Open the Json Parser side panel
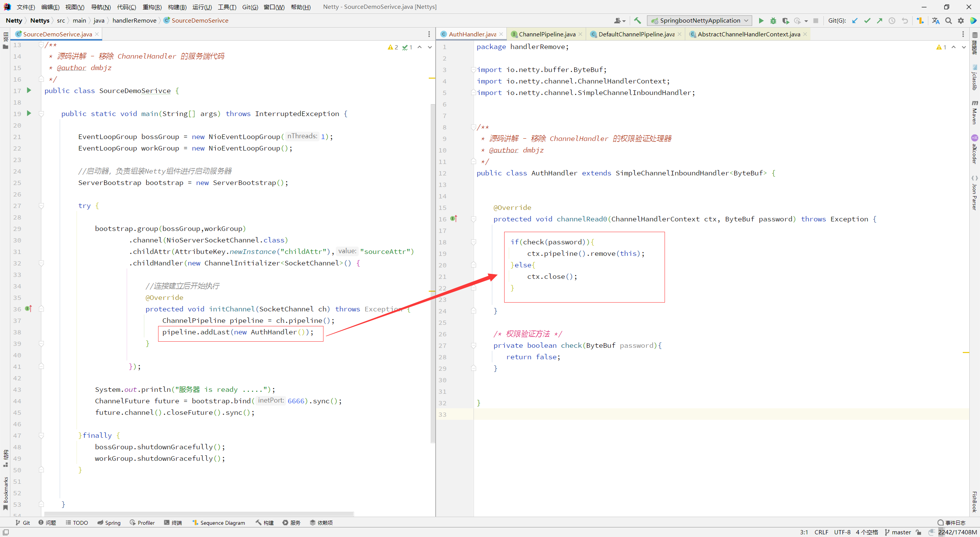Screen dimensions: 980x537 (975, 193)
